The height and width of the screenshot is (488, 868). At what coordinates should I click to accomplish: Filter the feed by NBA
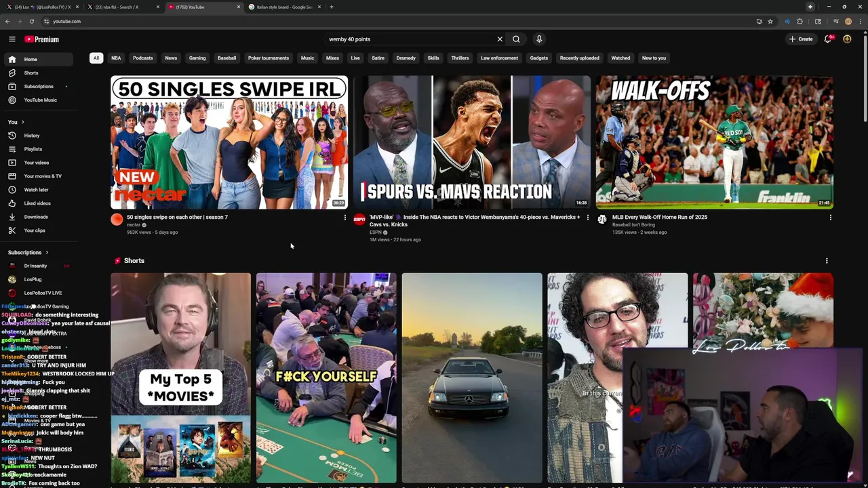click(x=116, y=58)
